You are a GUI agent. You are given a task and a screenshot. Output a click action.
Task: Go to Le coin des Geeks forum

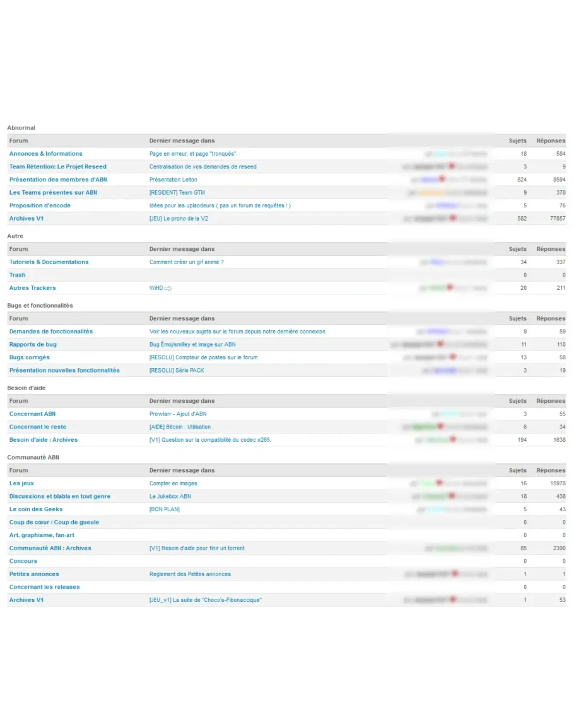36,509
